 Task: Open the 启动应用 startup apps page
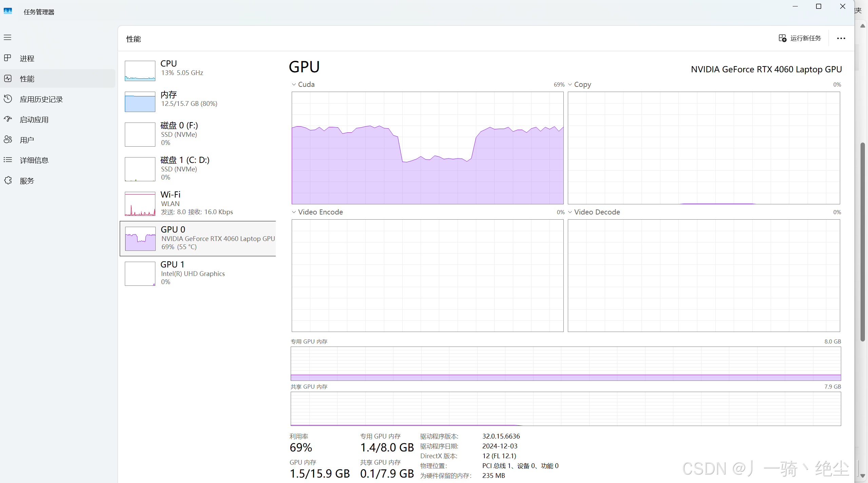(34, 119)
